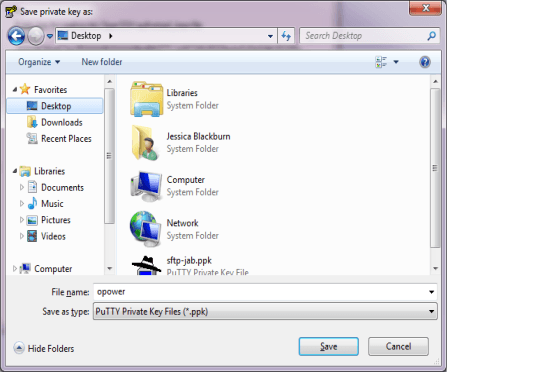Click the navigation pane scroll down arrow
This screenshot has width=536, height=372.
(109, 268)
